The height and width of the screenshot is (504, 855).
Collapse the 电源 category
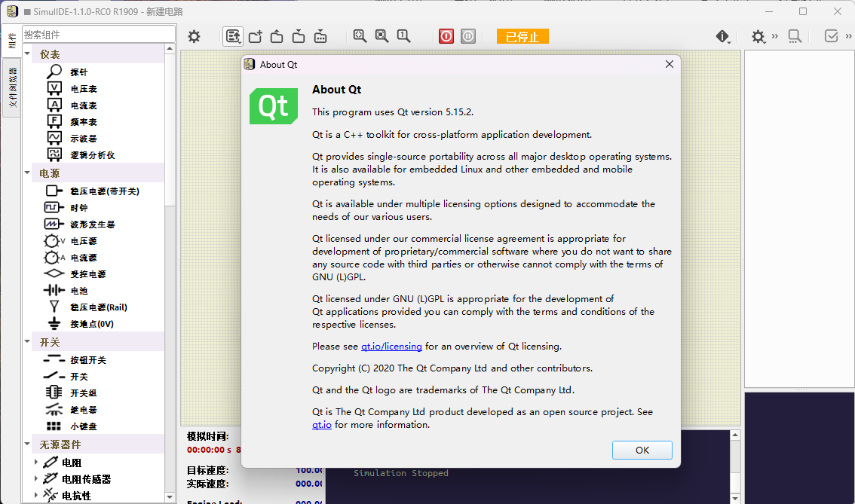coord(28,173)
